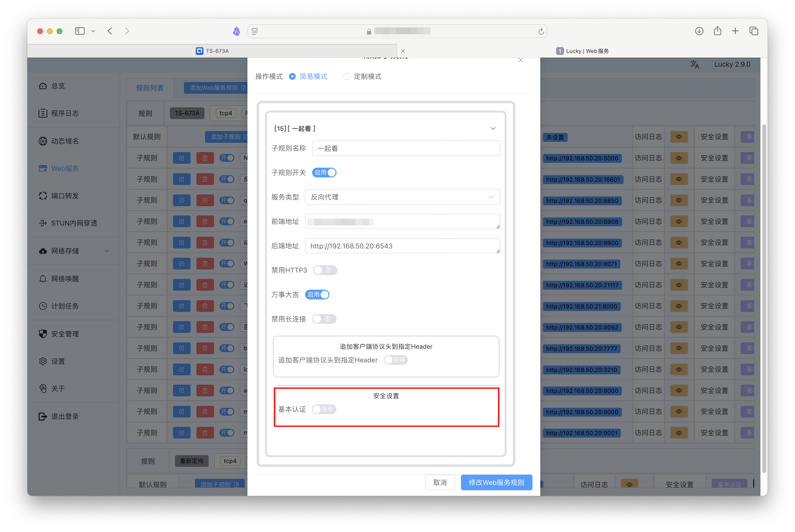Click edit icon of last 子规则 row
The image size is (795, 532).
pyautogui.click(x=182, y=433)
